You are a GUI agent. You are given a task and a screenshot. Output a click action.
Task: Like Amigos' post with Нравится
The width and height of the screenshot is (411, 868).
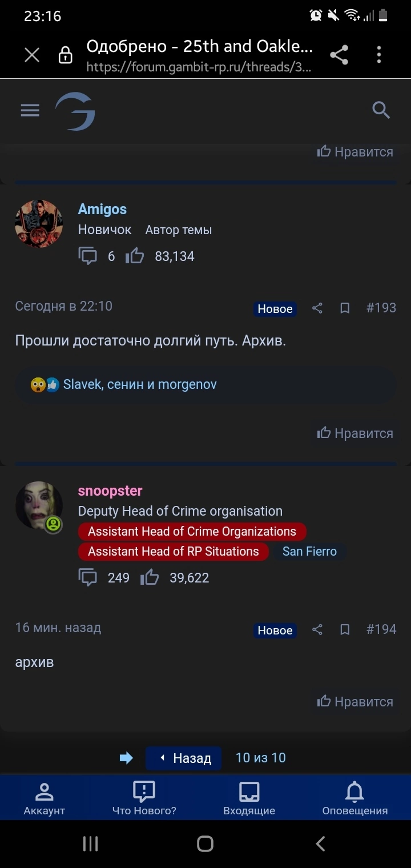(355, 433)
